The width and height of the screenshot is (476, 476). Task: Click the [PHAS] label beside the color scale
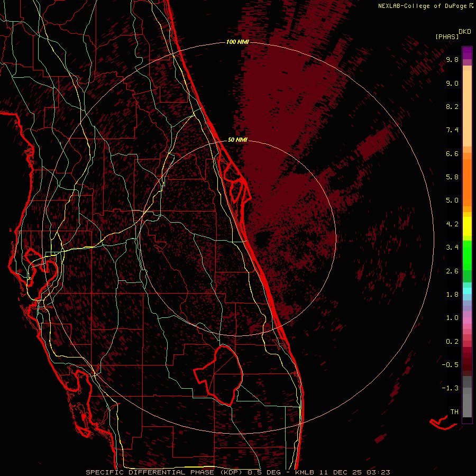[x=447, y=37]
